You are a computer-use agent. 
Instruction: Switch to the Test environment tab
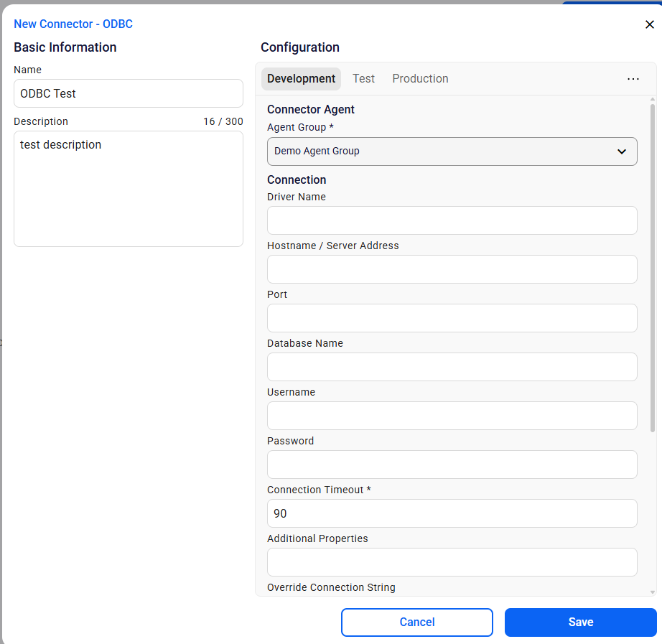(x=363, y=79)
